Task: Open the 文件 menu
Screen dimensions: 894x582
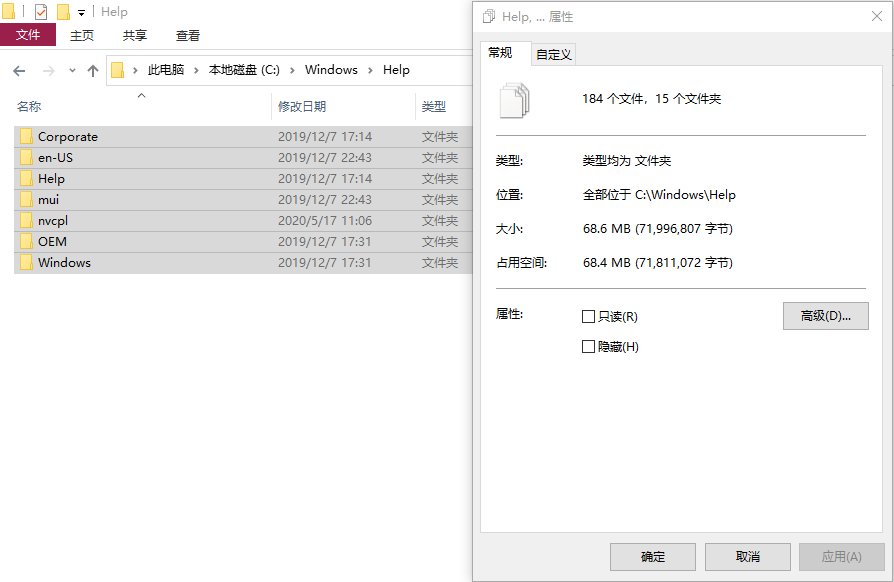Action: click(28, 35)
